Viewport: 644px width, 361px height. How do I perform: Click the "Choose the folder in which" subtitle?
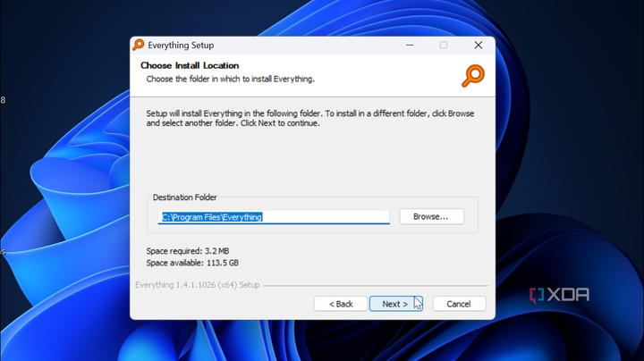pos(231,79)
